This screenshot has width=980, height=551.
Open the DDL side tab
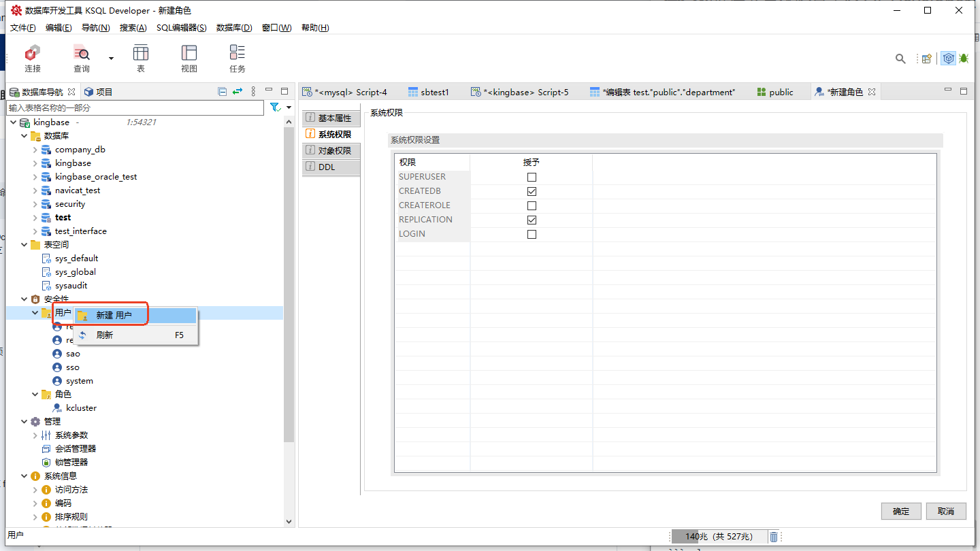click(331, 167)
